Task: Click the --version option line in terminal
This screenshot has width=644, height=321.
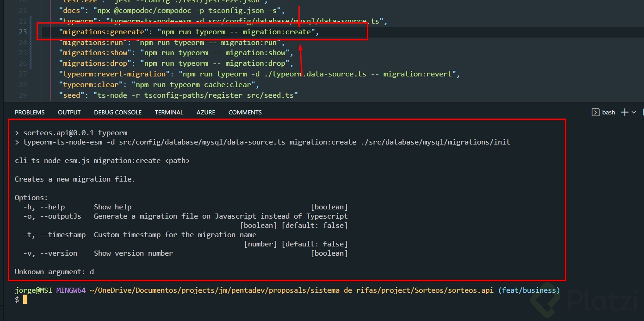Action: pos(186,253)
